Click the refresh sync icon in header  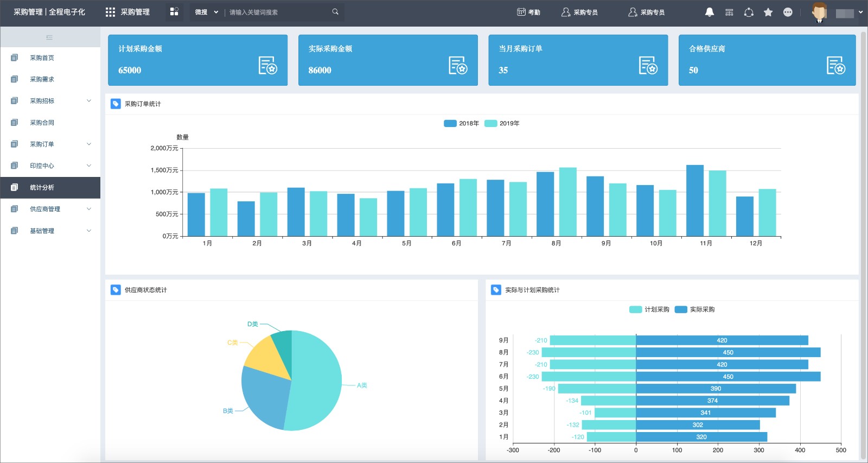click(749, 12)
